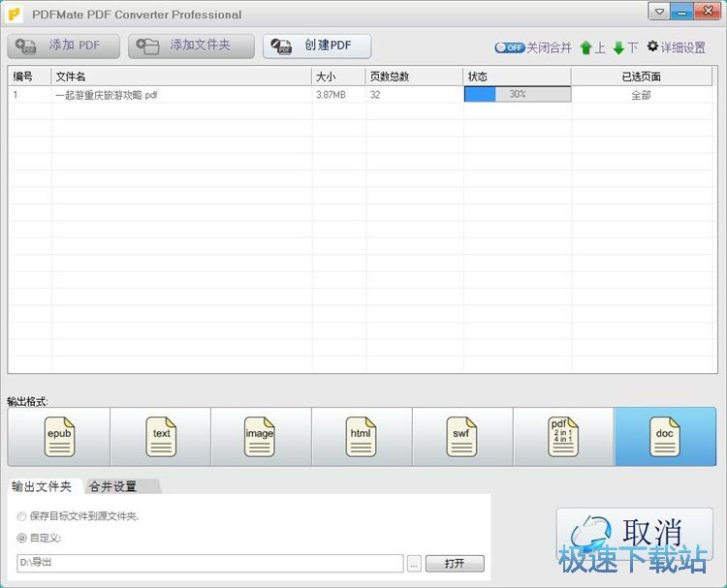
Task: Select doc output format
Action: pyautogui.click(x=665, y=437)
